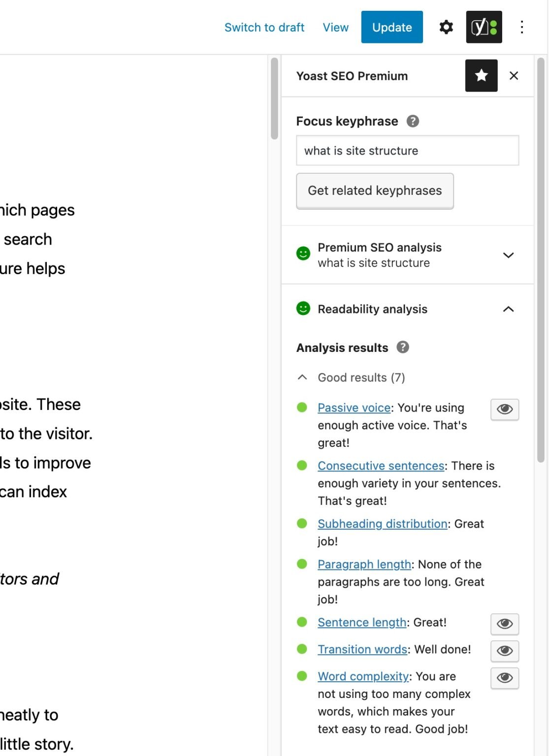Screen dimensions: 549x756
Task: Click Switch to draft
Action: (264, 27)
